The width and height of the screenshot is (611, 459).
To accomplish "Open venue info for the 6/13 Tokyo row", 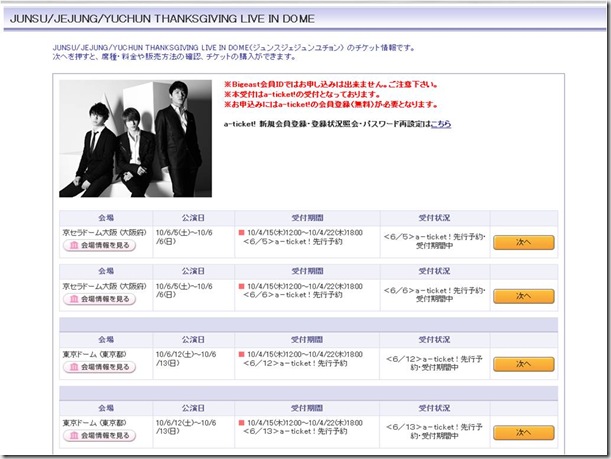I will pyautogui.click(x=99, y=436).
